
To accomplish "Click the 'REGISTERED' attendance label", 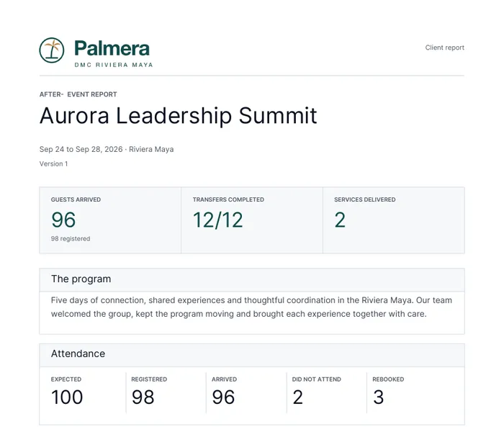I will coord(149,379).
